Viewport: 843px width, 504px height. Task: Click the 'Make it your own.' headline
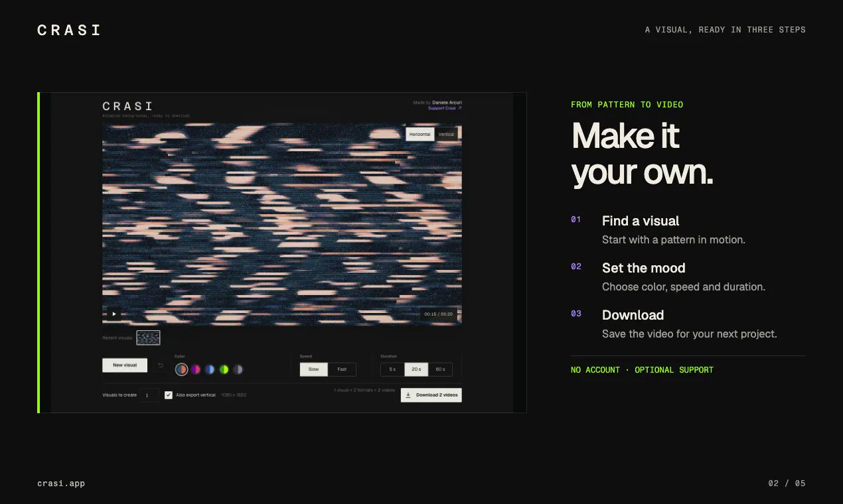pos(642,154)
